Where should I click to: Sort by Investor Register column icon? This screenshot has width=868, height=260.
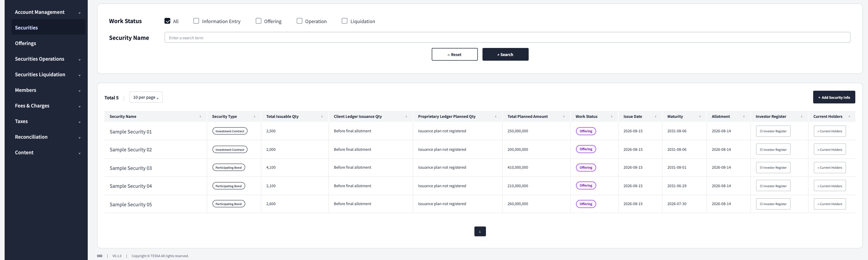(x=801, y=117)
